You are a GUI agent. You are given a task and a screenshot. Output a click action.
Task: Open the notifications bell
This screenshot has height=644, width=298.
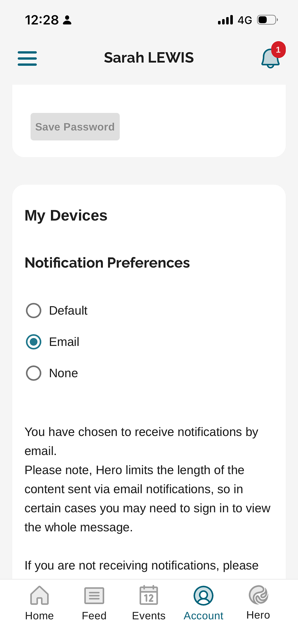coord(270,59)
